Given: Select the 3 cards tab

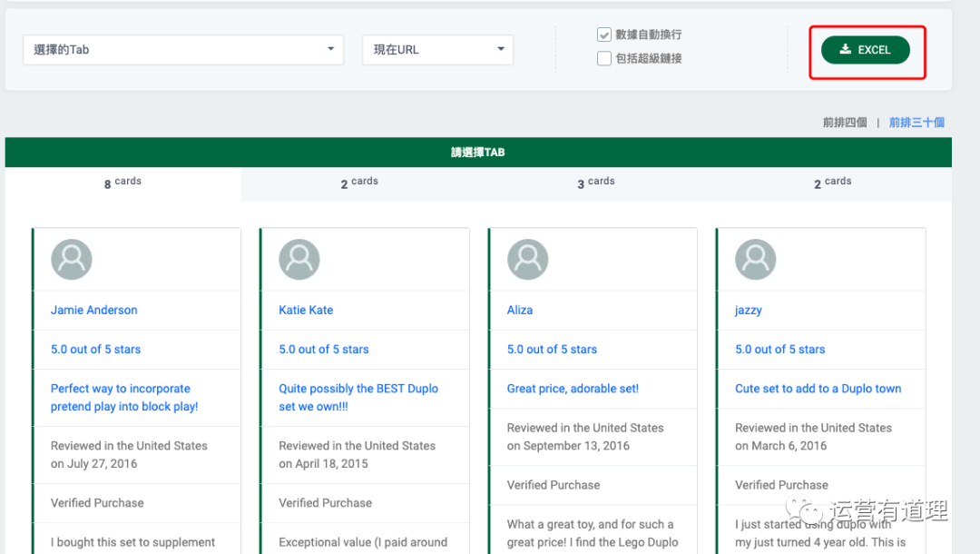Looking at the screenshot, I should click(x=596, y=183).
